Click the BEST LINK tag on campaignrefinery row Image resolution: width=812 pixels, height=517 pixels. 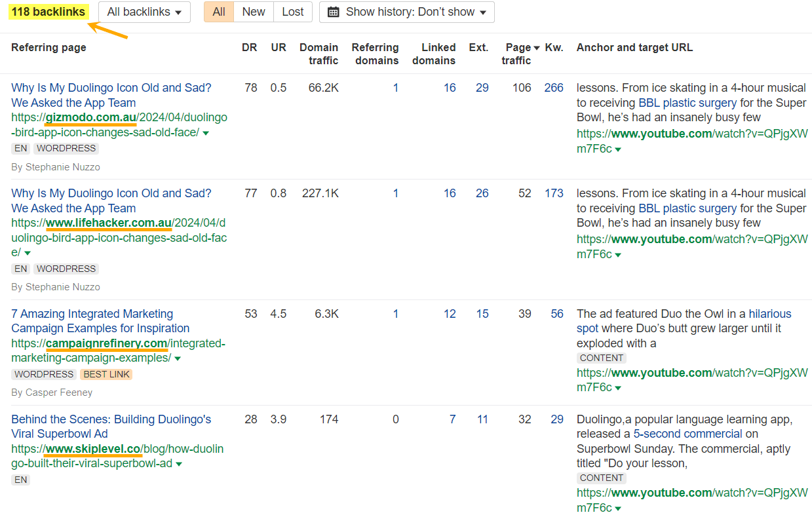point(106,374)
